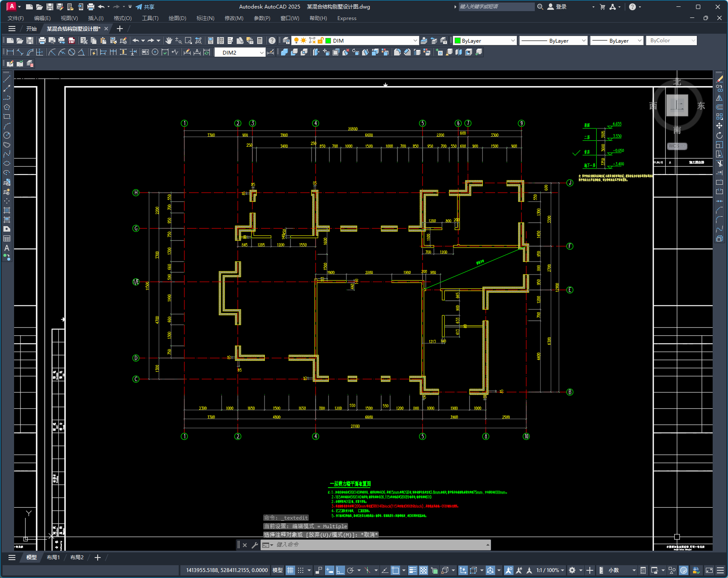Viewport: 728px width, 578px height.
Task: Click the Customization wrench in command line
Action: (x=255, y=545)
